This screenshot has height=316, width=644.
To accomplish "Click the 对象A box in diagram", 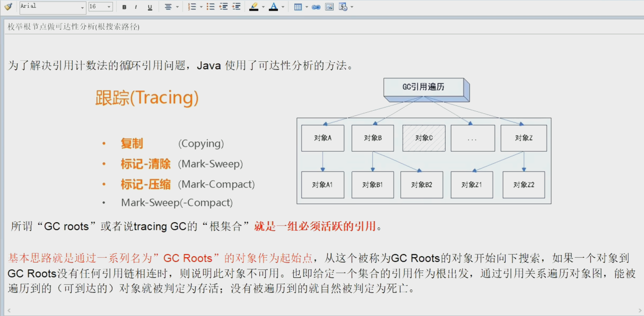I will pyautogui.click(x=323, y=138).
